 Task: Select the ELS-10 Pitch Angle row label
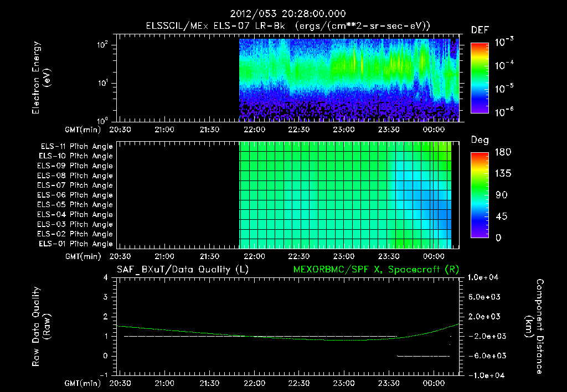click(76, 156)
